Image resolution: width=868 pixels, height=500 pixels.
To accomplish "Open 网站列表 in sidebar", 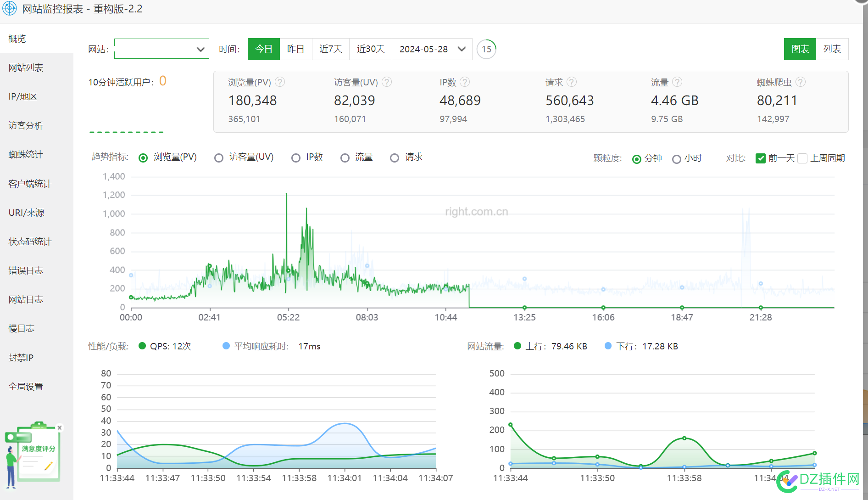I will pos(37,67).
